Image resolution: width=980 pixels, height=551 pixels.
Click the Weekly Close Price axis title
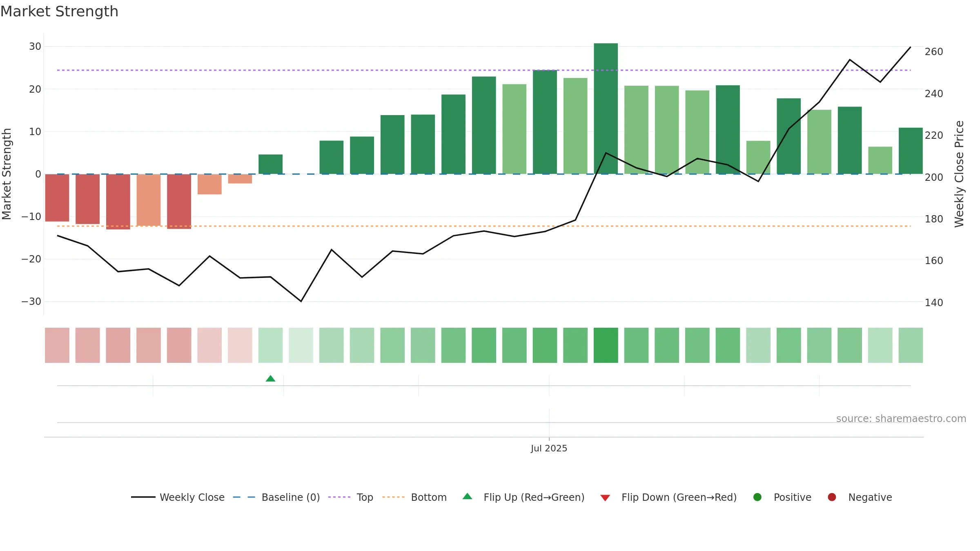tap(959, 174)
